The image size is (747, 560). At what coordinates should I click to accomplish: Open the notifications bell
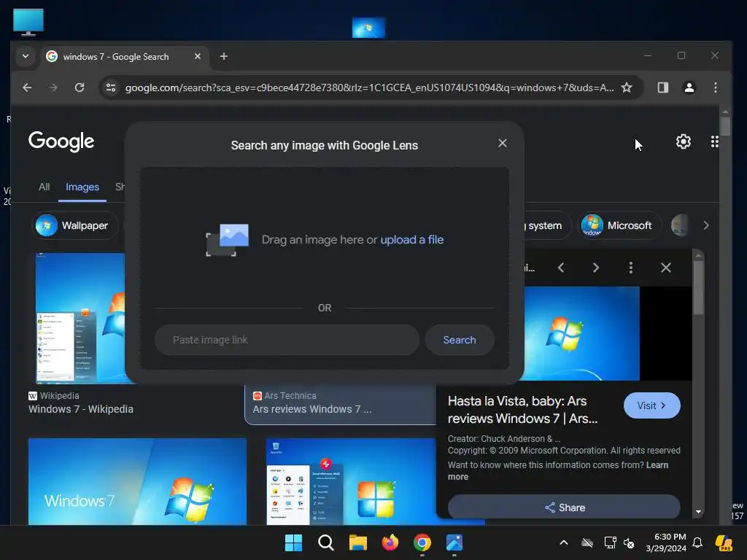697,542
